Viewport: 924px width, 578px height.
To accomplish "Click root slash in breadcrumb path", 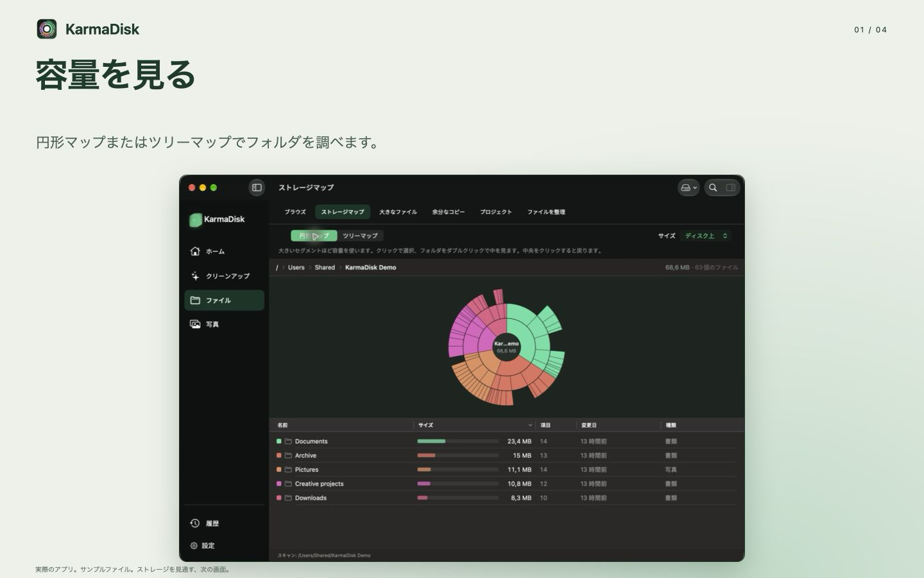I will (277, 267).
